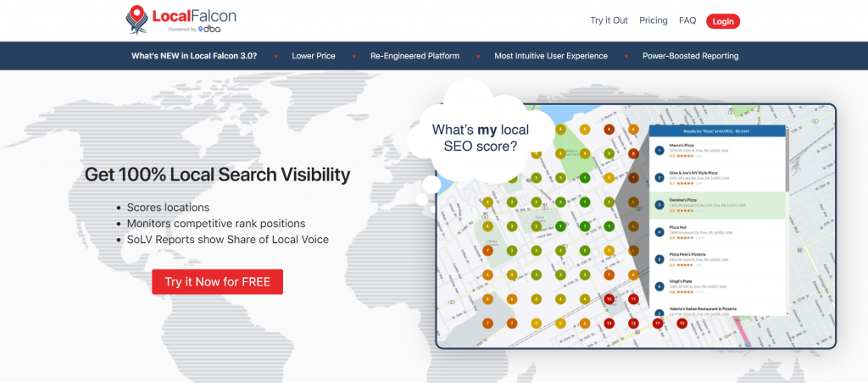Open the FAQ link in header

coord(687,20)
